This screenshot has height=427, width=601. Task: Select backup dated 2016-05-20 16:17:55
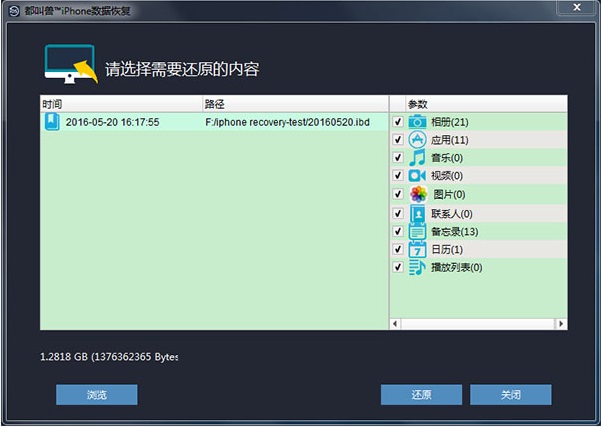pos(112,122)
